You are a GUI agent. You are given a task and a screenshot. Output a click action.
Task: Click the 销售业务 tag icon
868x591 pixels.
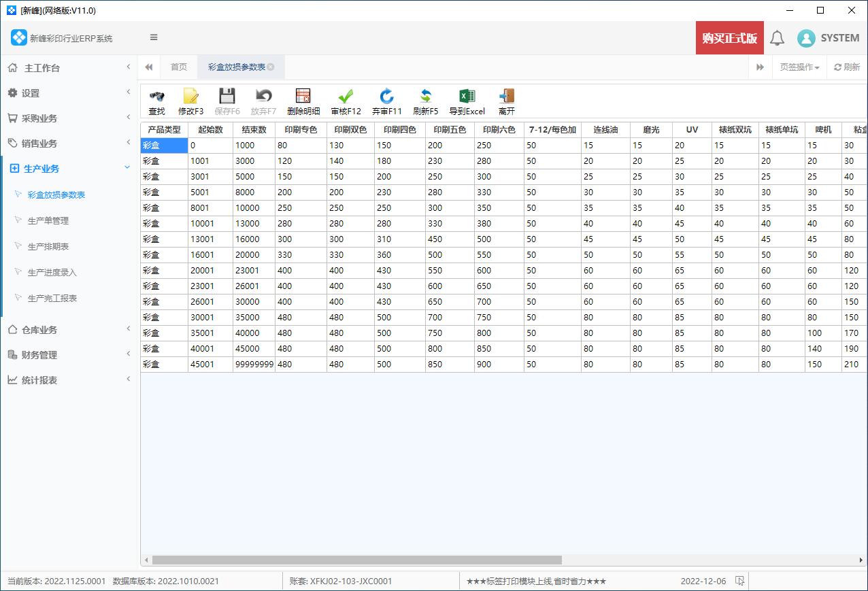12,143
